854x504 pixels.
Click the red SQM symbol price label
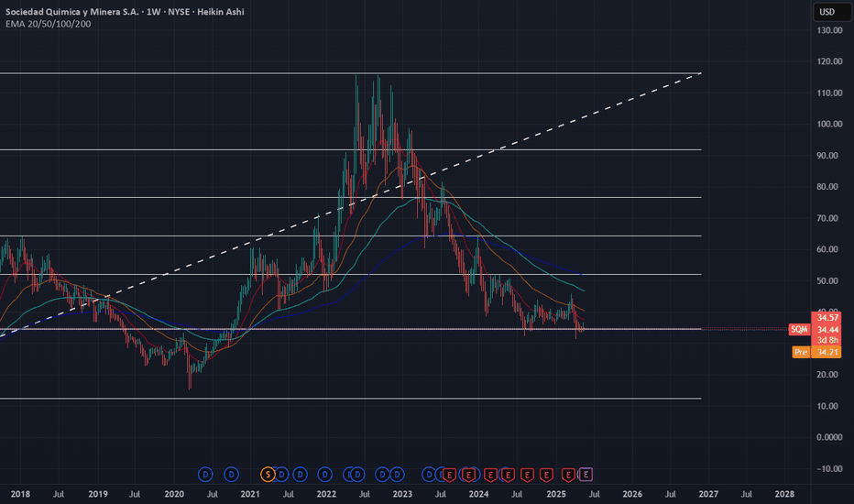click(799, 329)
